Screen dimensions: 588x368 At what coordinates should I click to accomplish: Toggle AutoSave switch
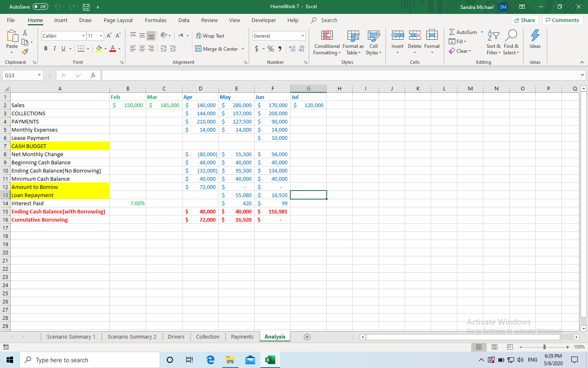pos(40,7)
